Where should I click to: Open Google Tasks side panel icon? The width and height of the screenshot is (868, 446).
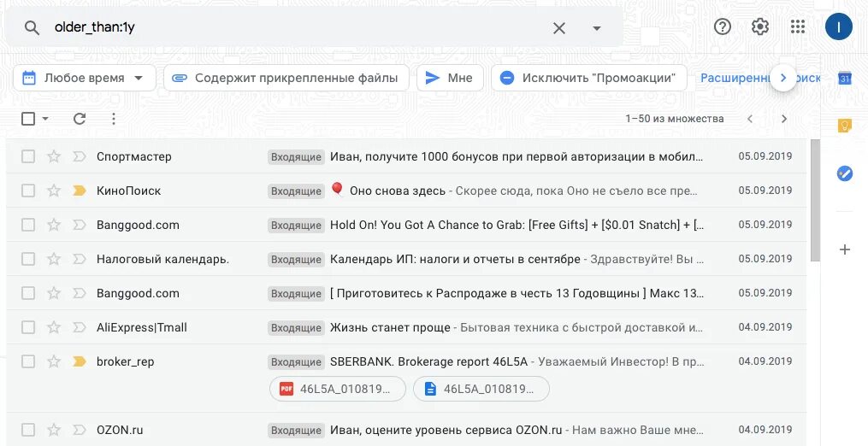[x=845, y=173]
